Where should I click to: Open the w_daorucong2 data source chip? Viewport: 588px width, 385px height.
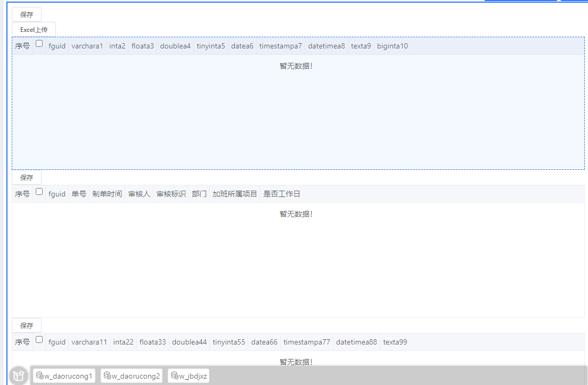132,376
